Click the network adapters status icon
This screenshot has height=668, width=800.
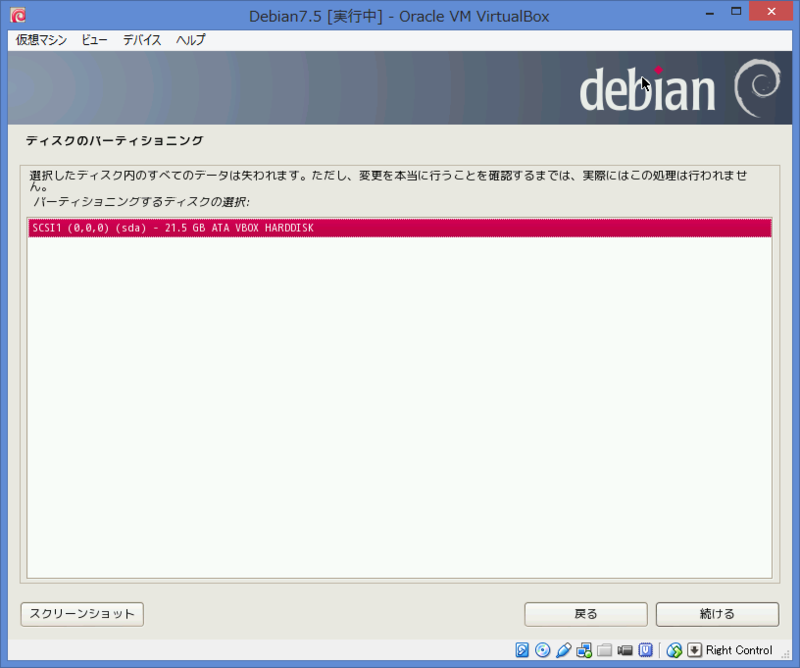(584, 650)
